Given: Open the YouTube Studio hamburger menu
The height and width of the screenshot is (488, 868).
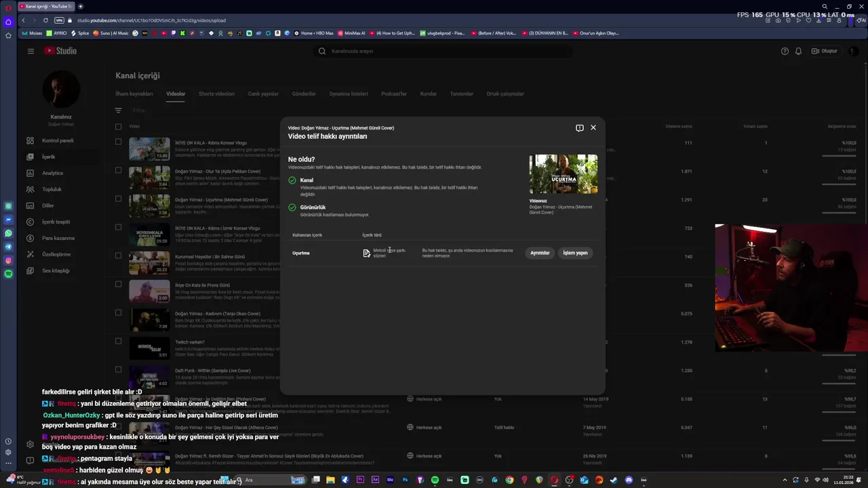Looking at the screenshot, I should pos(31,51).
